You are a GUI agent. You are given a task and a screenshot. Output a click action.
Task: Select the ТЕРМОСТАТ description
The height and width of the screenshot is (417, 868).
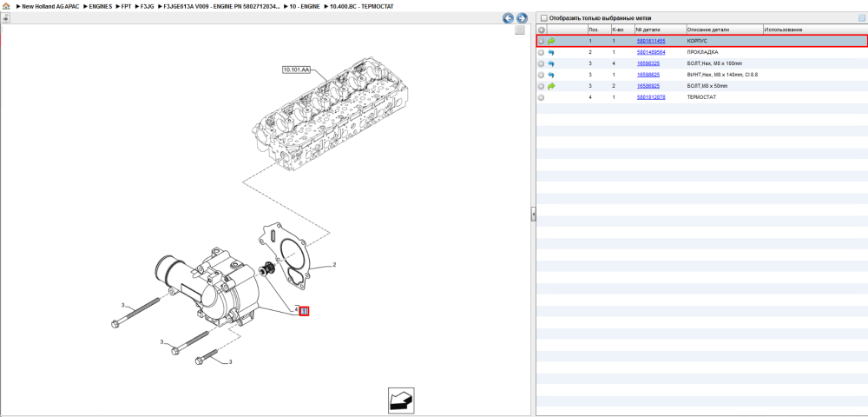[702, 97]
